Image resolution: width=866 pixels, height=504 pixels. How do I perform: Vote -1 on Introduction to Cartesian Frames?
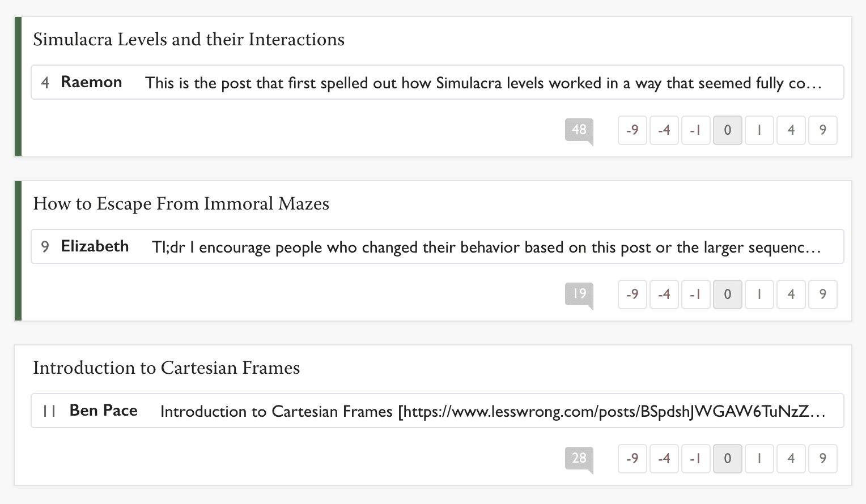[x=696, y=459]
